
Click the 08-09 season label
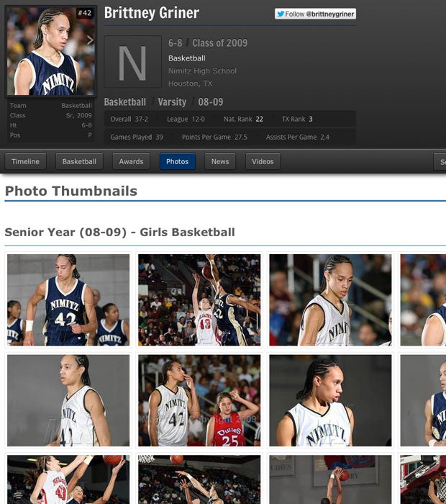coord(211,102)
